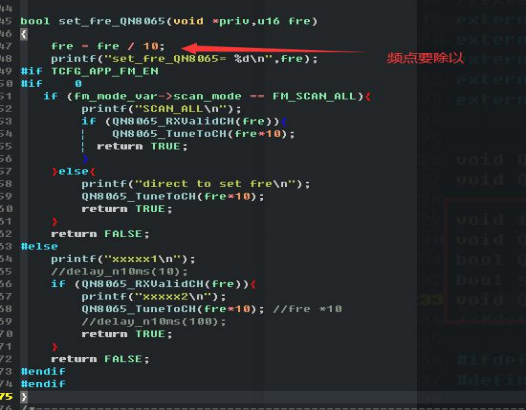The width and height of the screenshot is (526, 410).
Task: Click the '}else{' line
Action: 73,171
